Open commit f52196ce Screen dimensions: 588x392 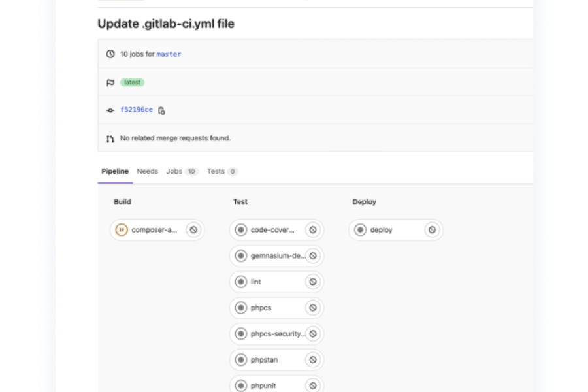click(x=137, y=110)
